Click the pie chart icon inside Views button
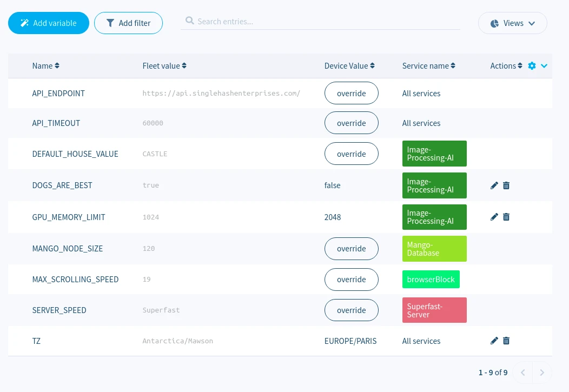 click(x=494, y=23)
